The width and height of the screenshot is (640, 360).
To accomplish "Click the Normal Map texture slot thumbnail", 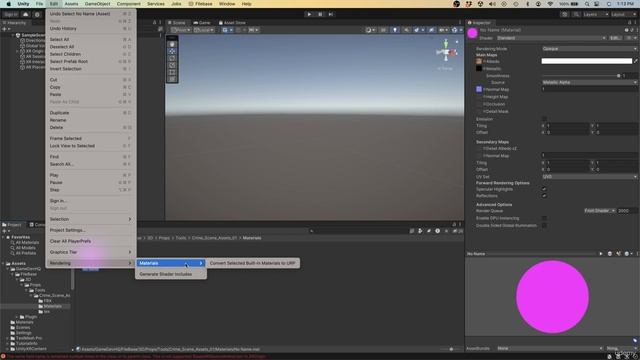I will tap(479, 89).
